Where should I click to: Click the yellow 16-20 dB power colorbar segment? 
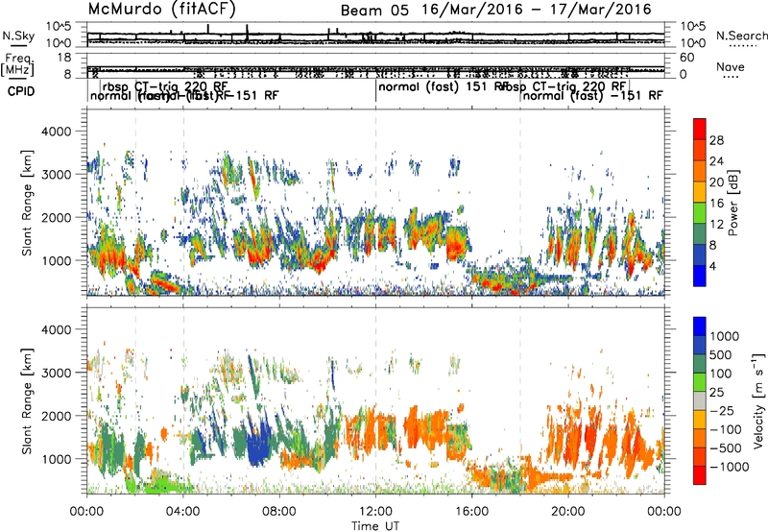click(700, 192)
